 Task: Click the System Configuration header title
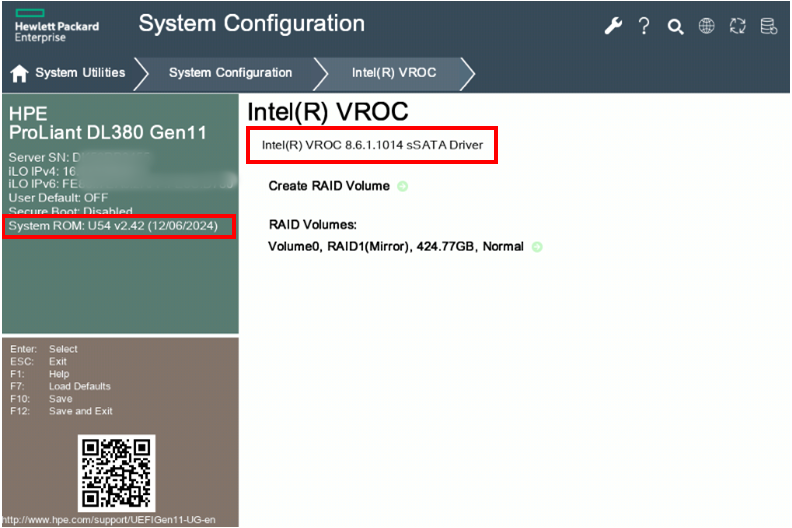(x=252, y=23)
